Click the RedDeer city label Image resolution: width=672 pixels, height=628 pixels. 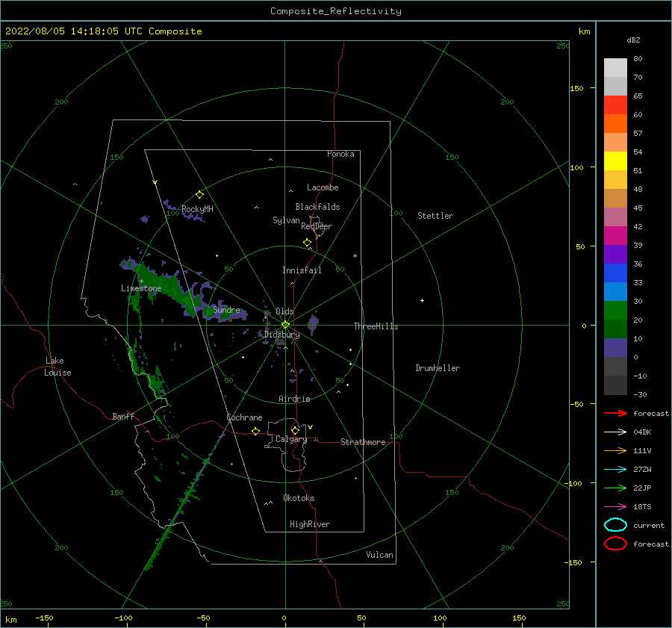317,226
